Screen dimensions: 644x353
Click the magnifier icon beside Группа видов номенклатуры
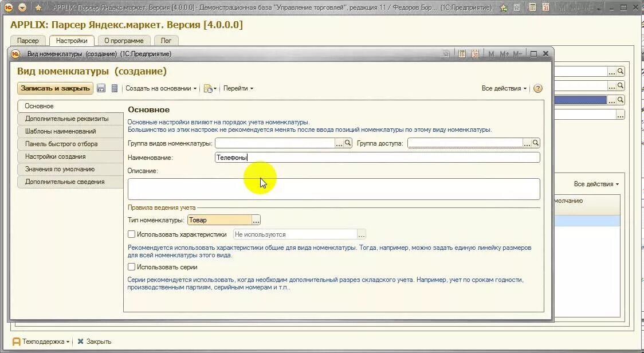(348, 143)
